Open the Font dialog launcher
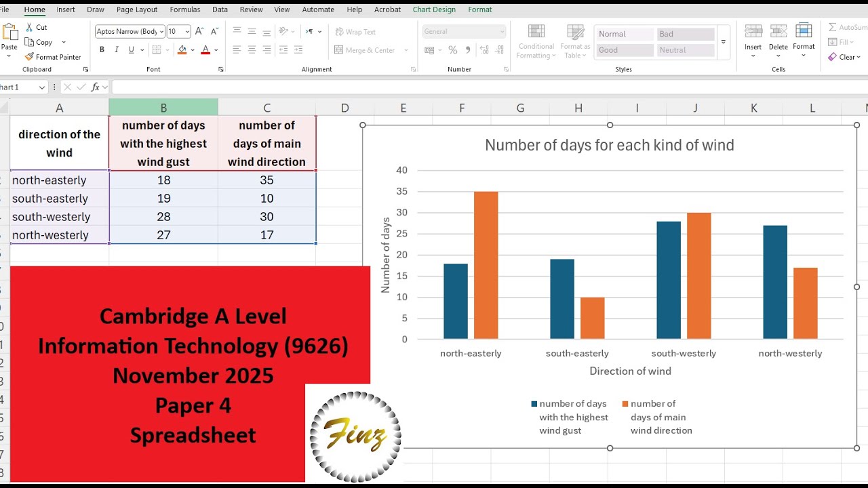This screenshot has width=868, height=488. click(221, 69)
